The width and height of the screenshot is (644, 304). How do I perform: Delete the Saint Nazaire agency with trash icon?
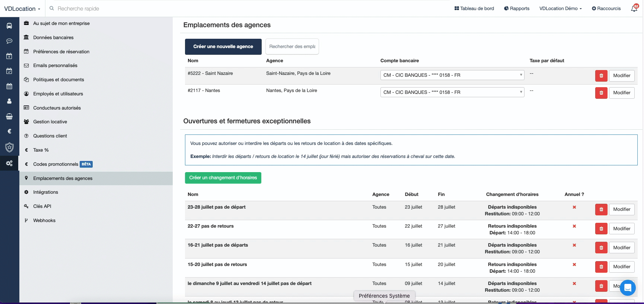pyautogui.click(x=601, y=76)
